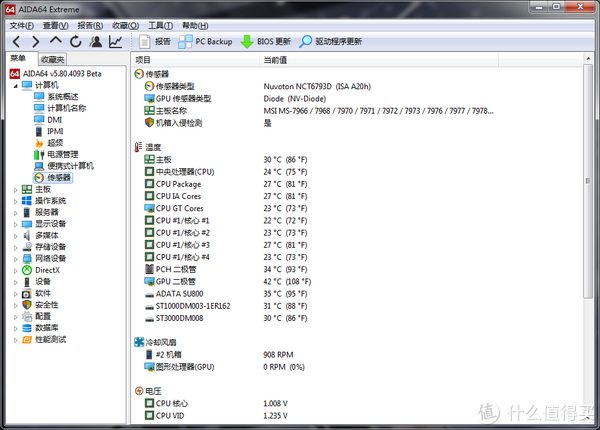Screen dimensions: 600x430
Task: Select the PCH 二极管 row
Action: click(357, 269)
